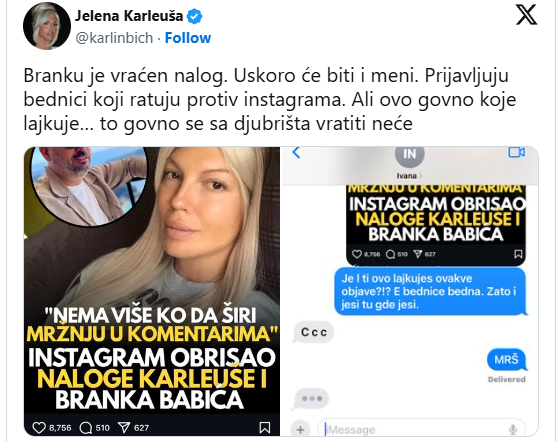557x442 pixels.
Task: Select the blue 'MRŠ' message bubble
Action: (507, 360)
